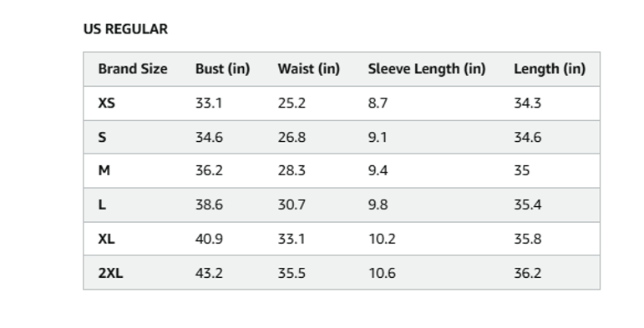Click the Length (in) column header
This screenshot has height=328, width=644.
550,69
